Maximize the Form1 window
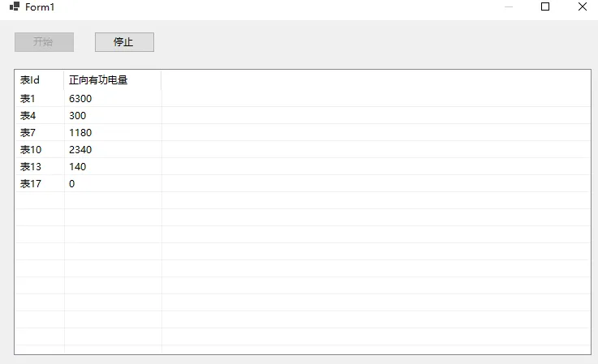Image resolution: width=598 pixels, height=364 pixels. (545, 7)
